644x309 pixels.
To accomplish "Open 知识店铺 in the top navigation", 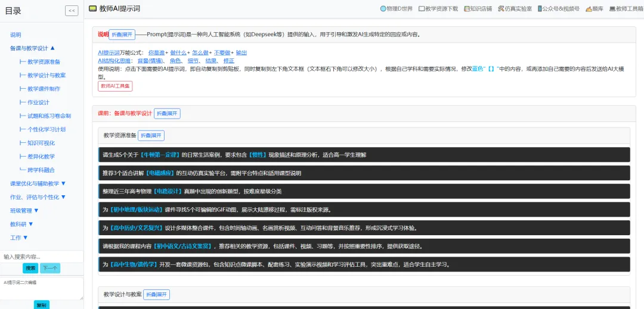I will pyautogui.click(x=478, y=8).
